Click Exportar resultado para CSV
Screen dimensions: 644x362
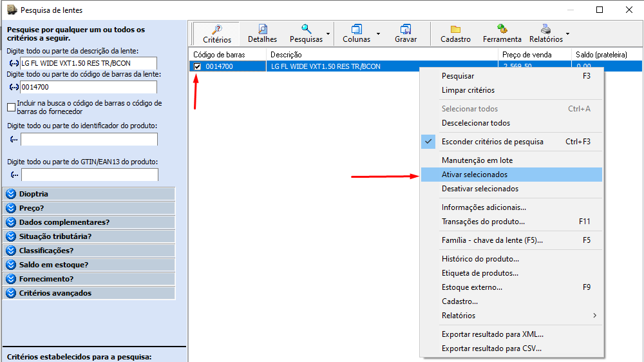pyautogui.click(x=491, y=348)
